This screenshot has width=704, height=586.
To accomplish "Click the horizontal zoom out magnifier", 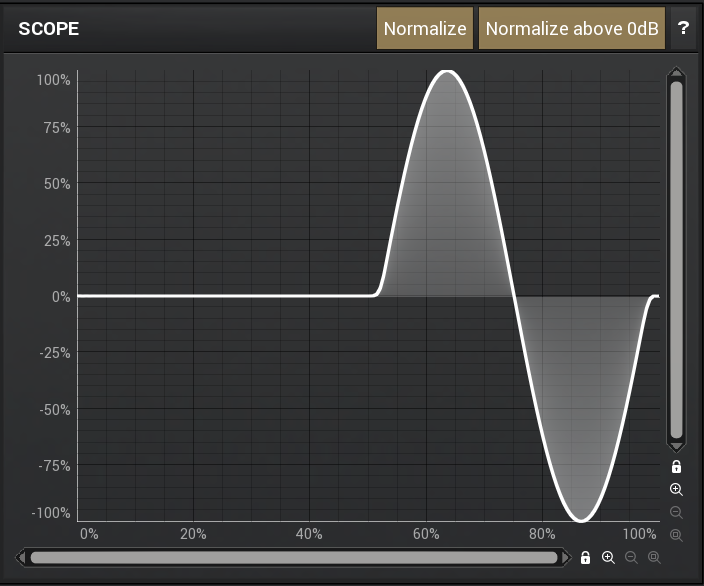I will tap(631, 558).
